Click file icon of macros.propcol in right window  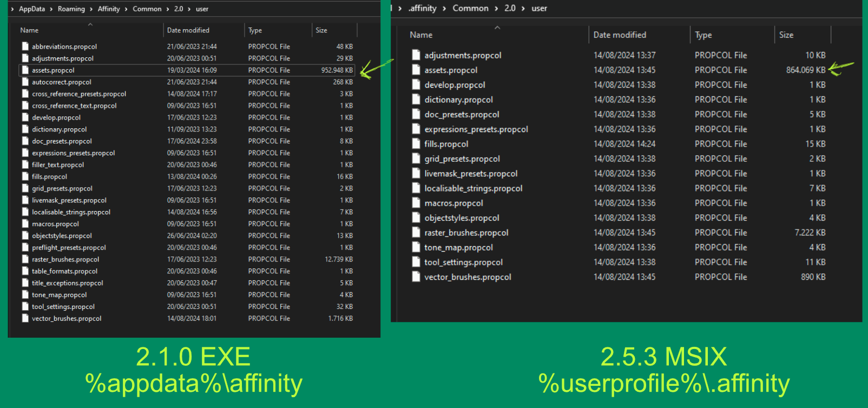416,203
